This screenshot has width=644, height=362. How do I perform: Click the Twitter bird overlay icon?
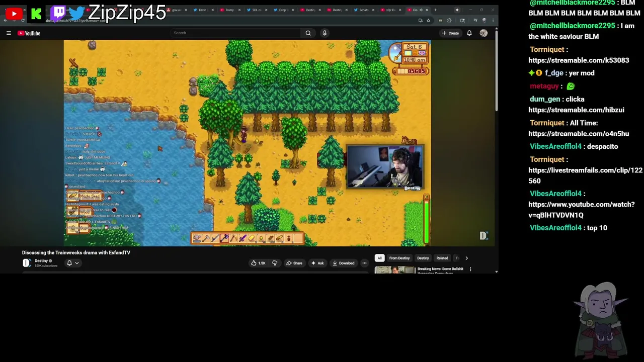pos(77,14)
